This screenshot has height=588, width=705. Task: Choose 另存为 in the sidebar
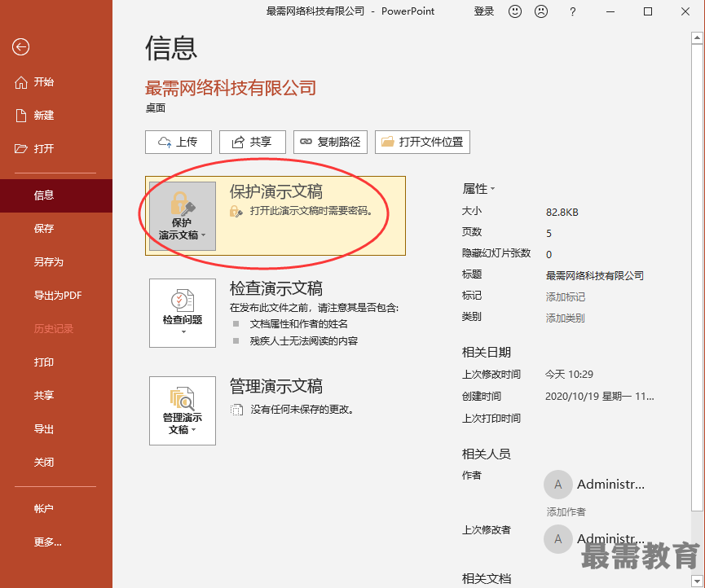[x=56, y=262]
